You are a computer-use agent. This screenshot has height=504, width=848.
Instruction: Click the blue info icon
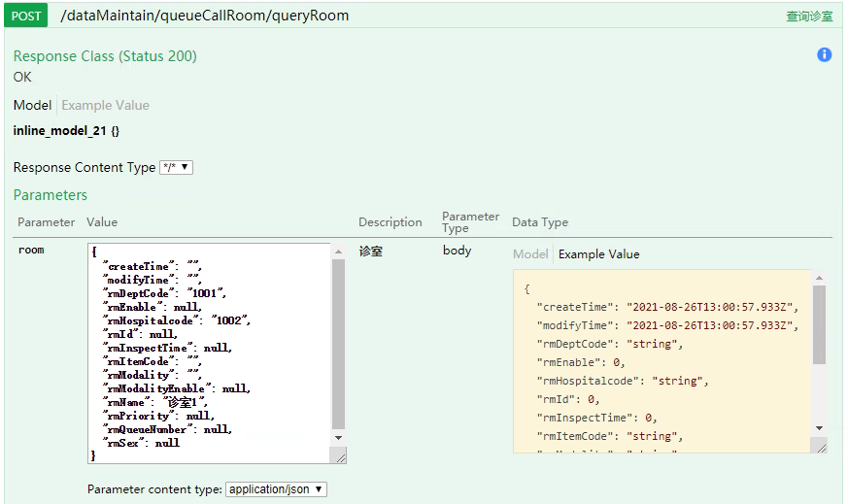pos(825,54)
